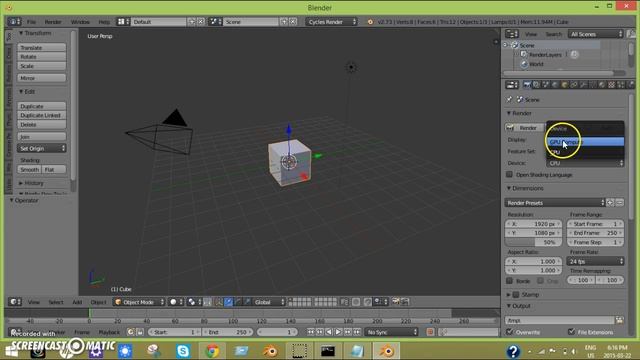640x360 pixels.
Task: Click the 50% resolution percentage slider
Action: (x=533, y=242)
